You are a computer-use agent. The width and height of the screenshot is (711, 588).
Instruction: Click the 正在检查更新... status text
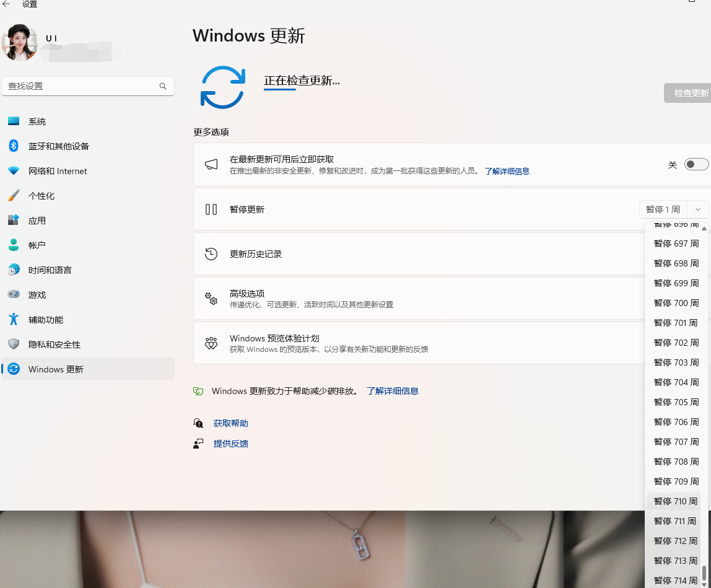tap(302, 81)
